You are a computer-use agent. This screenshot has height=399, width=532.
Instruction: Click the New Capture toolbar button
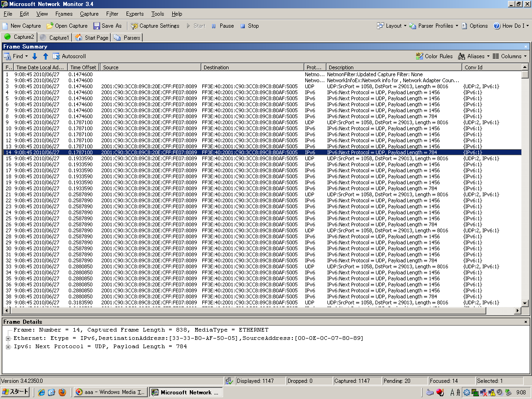pyautogui.click(x=22, y=26)
